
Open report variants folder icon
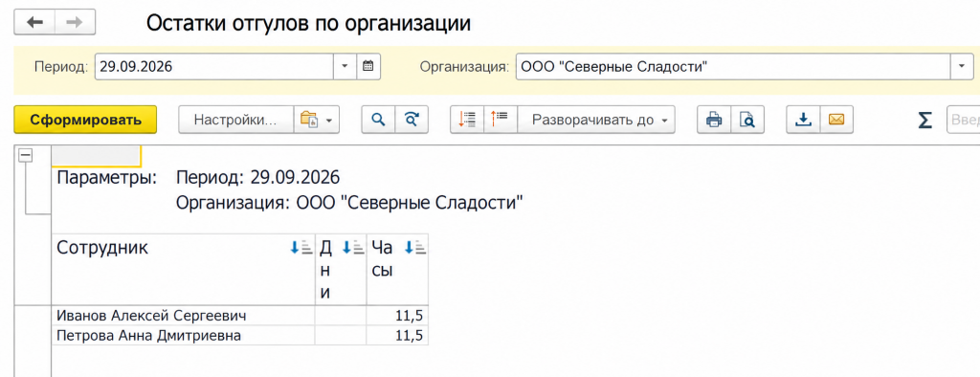tap(316, 120)
